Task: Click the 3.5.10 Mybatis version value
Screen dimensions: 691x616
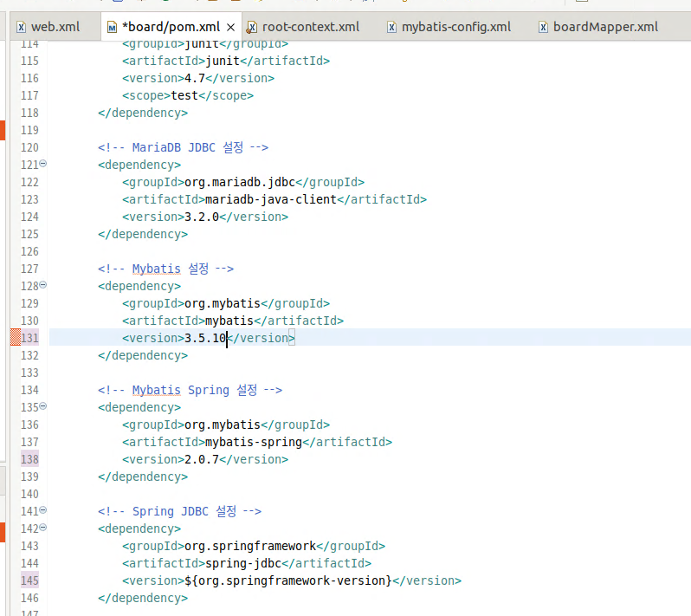Action: click(205, 338)
